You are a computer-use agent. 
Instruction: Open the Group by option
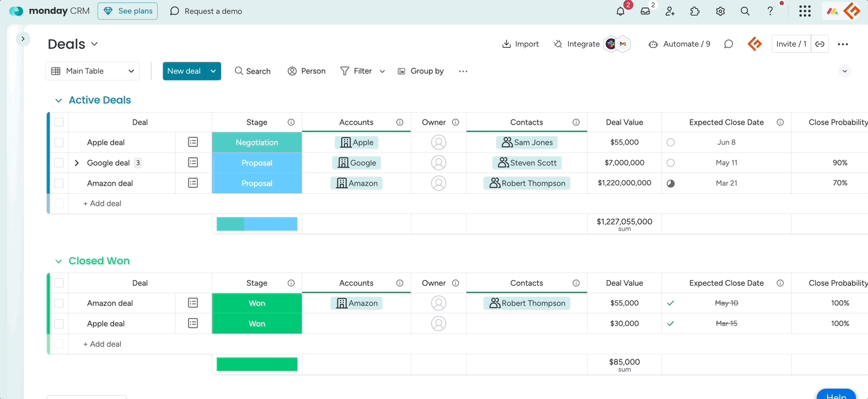[421, 71]
